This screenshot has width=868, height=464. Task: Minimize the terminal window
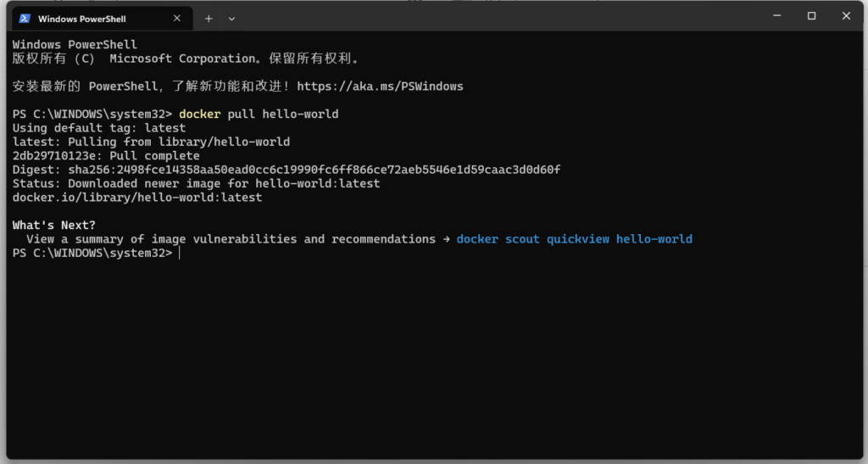(x=777, y=16)
